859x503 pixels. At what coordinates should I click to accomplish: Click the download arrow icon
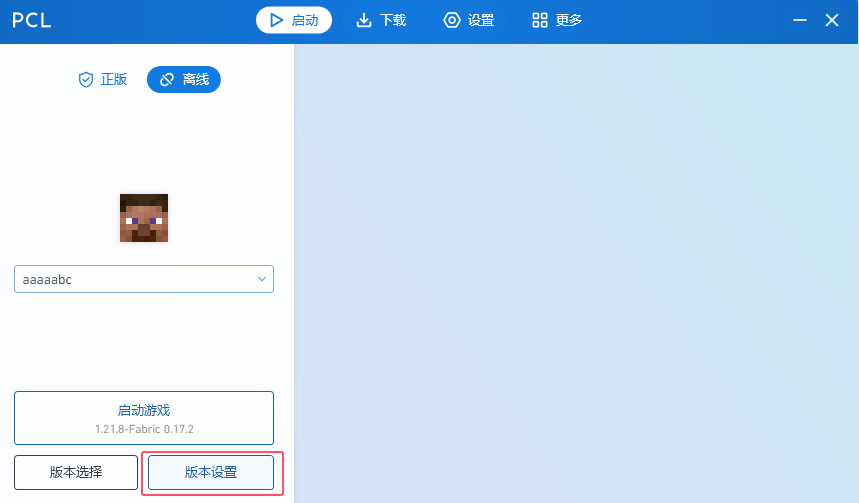point(364,20)
